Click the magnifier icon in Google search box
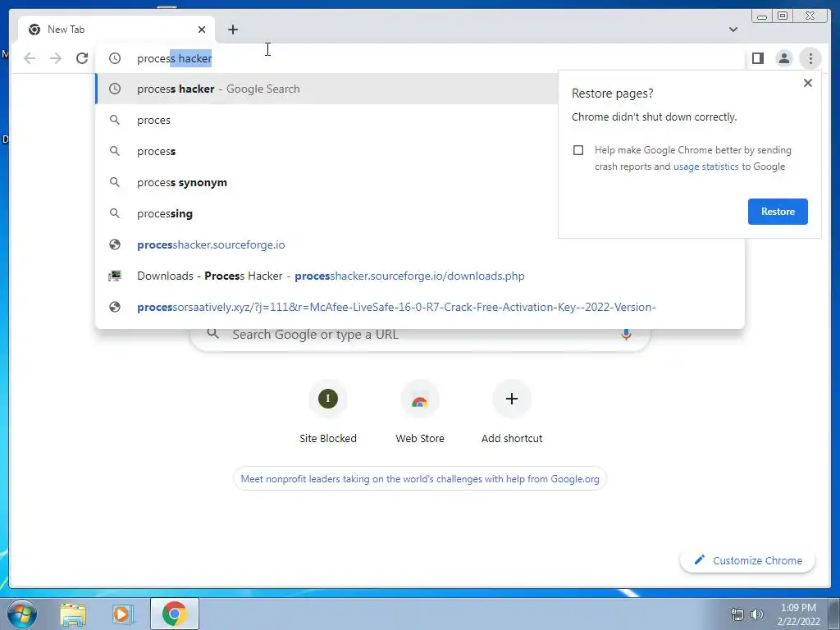Image resolution: width=840 pixels, height=630 pixels. [x=212, y=333]
